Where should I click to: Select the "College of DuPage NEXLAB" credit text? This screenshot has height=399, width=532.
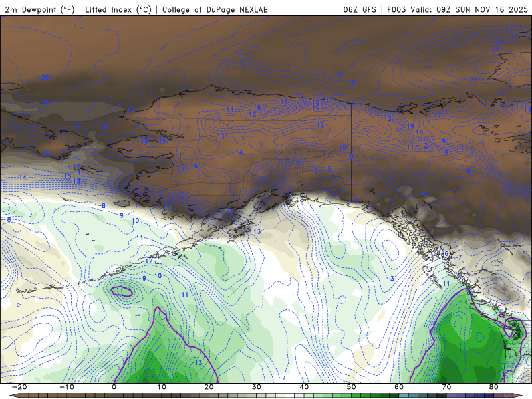point(215,9)
